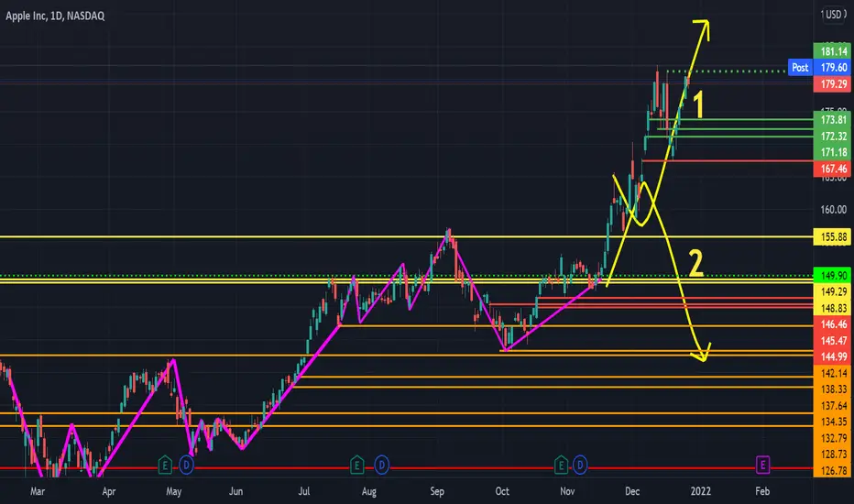Image resolution: width=854 pixels, height=504 pixels.
Task: Click the 2022 label on time axis
Action: [x=700, y=491]
